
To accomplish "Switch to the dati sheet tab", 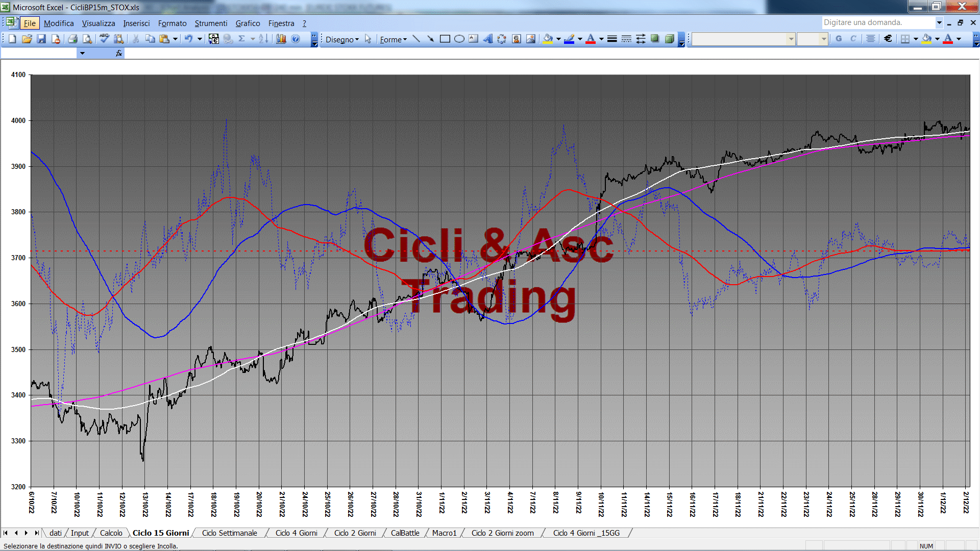I will (x=56, y=533).
